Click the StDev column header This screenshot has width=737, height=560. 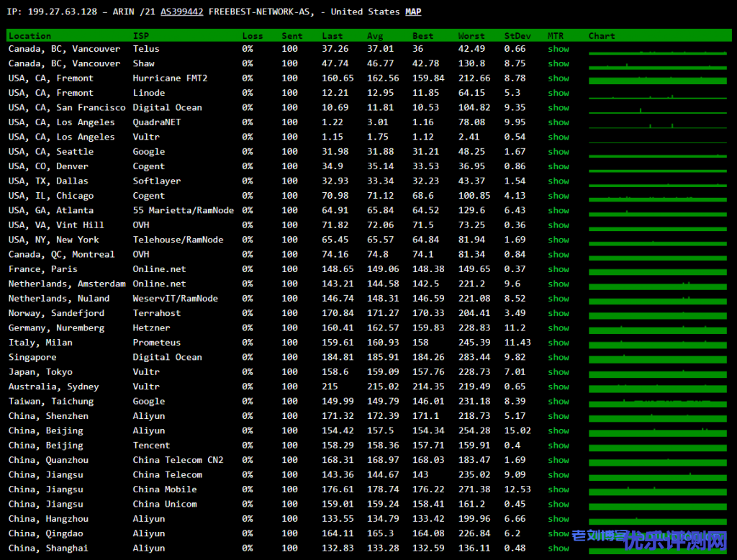(x=514, y=35)
